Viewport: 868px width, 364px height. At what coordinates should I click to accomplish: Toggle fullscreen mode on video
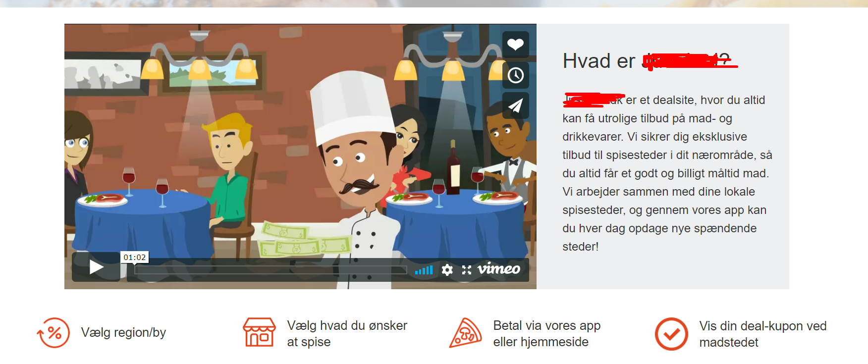[x=466, y=270]
